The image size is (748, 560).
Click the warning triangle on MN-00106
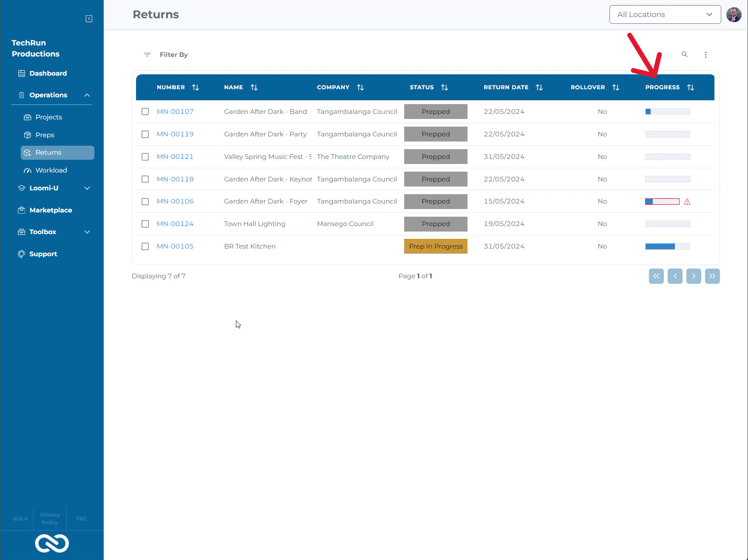[687, 202]
